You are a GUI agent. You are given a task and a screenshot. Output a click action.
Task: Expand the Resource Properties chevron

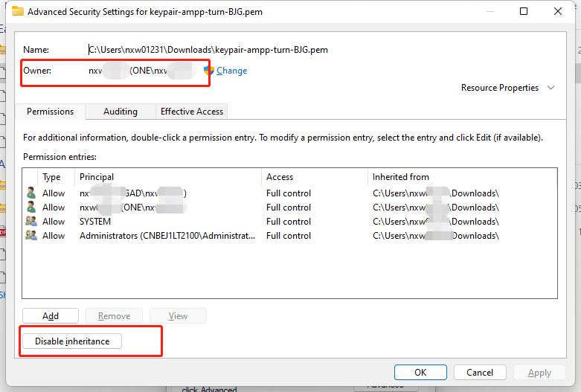(x=550, y=88)
